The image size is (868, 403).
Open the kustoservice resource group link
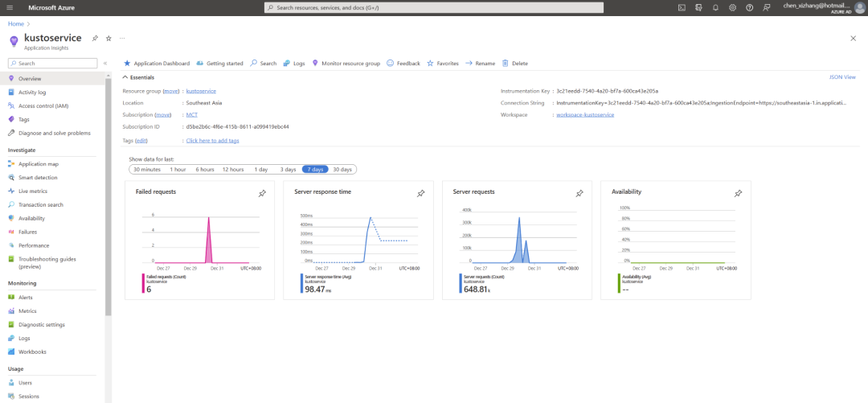pyautogui.click(x=201, y=90)
